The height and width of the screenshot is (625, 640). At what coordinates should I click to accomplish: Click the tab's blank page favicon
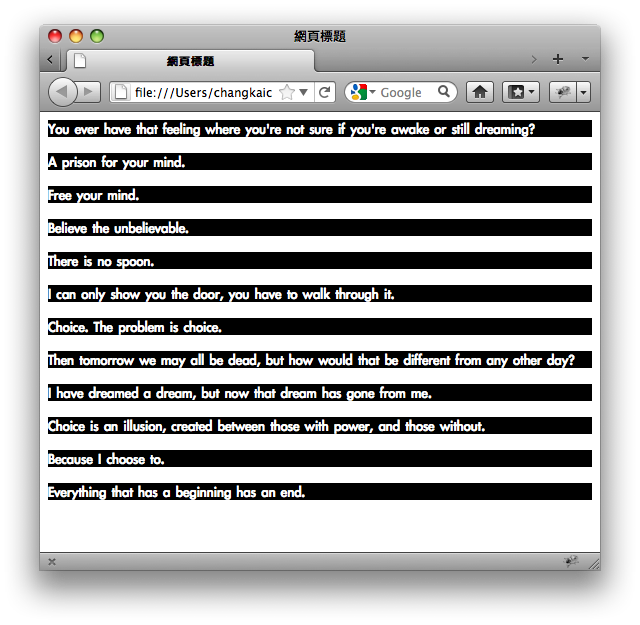80,61
